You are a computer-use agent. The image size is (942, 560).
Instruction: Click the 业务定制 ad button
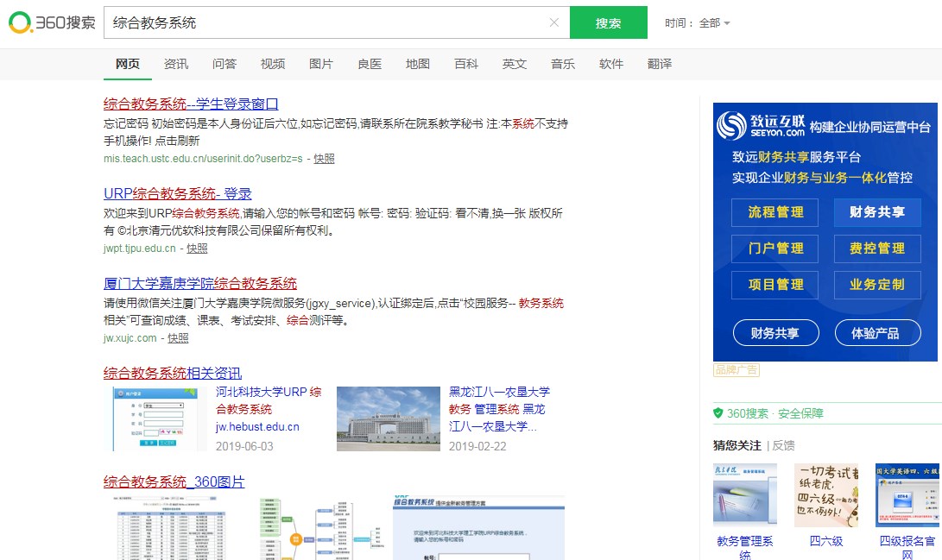(x=877, y=285)
